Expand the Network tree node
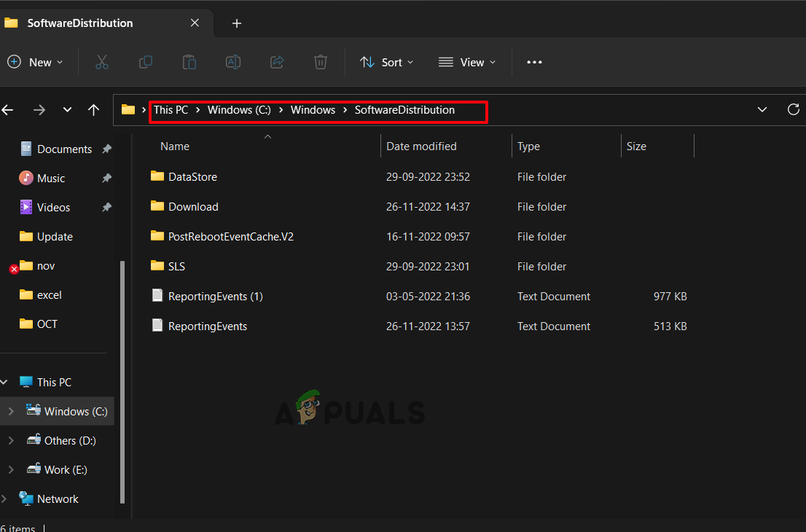 click(4, 498)
